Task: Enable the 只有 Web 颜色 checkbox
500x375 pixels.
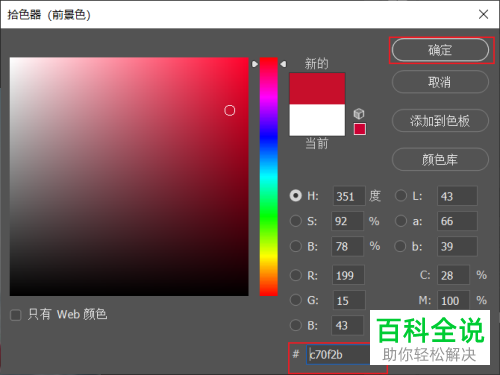Action: pyautogui.click(x=16, y=315)
